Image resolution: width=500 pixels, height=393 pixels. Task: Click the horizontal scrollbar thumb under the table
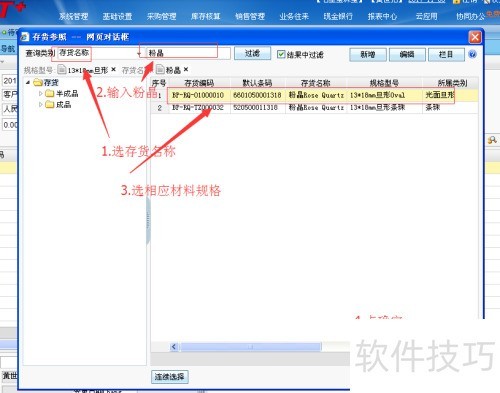point(251,347)
